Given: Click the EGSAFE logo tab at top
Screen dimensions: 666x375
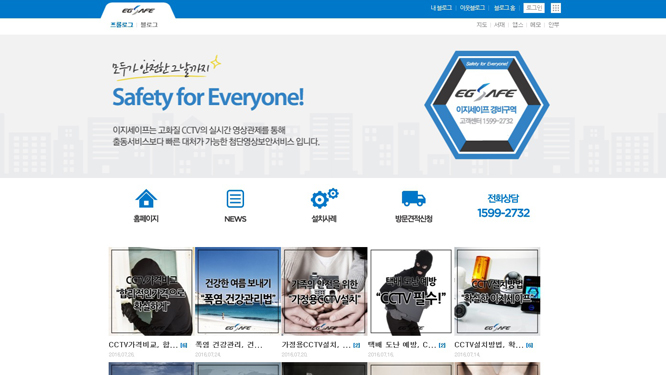Looking at the screenshot, I should (x=138, y=10).
